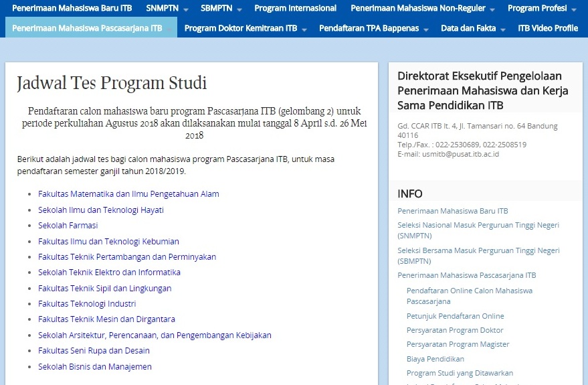Click sidebar Penerimaan Mahasiswa Baru ITB link
Viewport: 588px width, 385px height.
453,211
